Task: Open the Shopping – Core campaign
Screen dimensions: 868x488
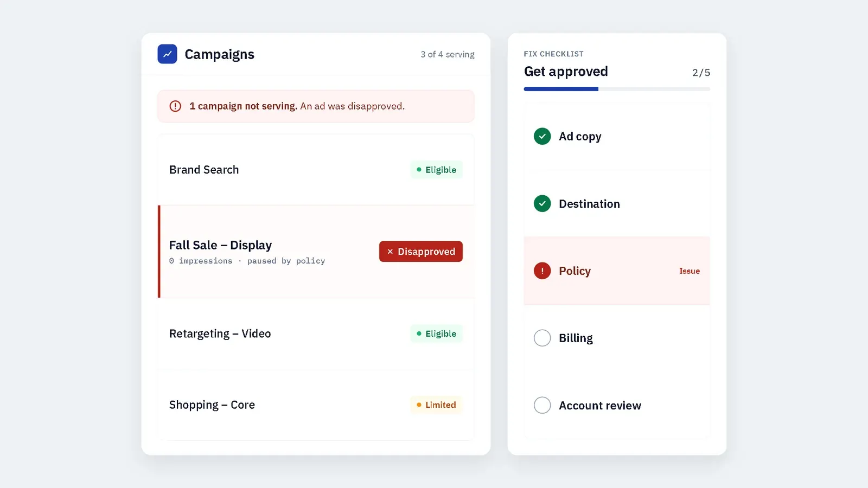Action: pos(316,405)
